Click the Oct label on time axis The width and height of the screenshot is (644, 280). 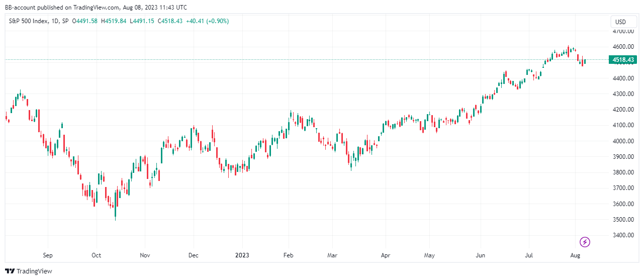pyautogui.click(x=97, y=255)
